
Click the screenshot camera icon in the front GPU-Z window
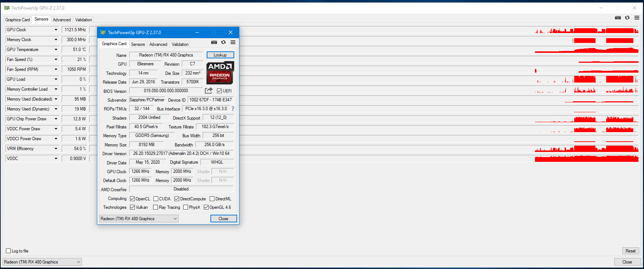coord(214,42)
